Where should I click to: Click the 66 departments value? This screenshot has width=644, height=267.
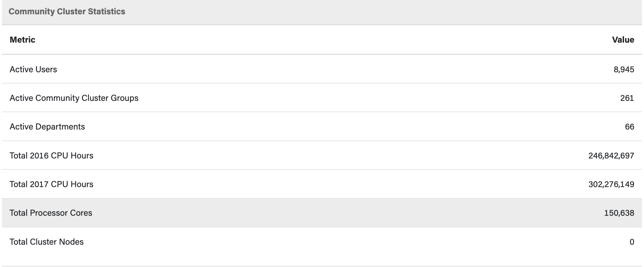[629, 127]
